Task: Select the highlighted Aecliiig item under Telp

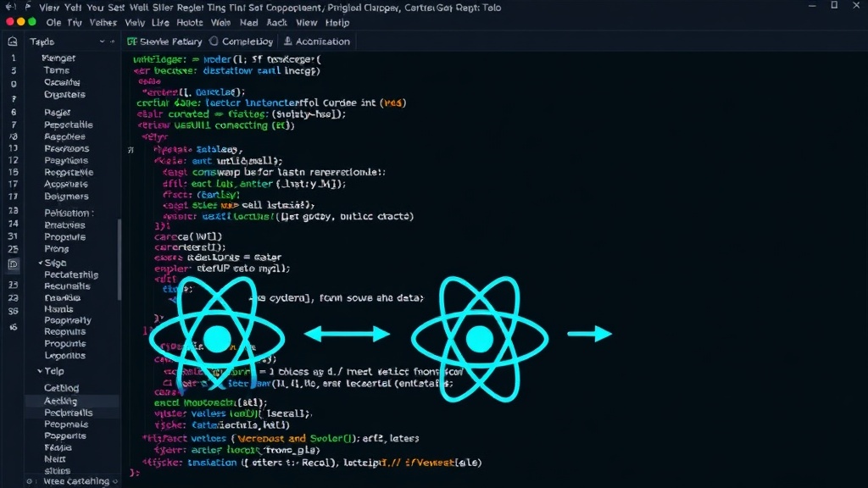Action: 72,401
